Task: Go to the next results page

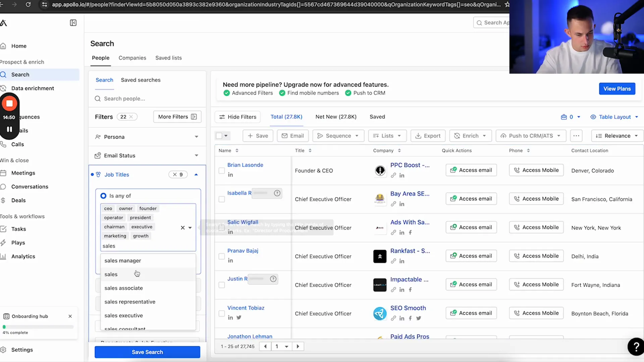Action: click(x=298, y=347)
